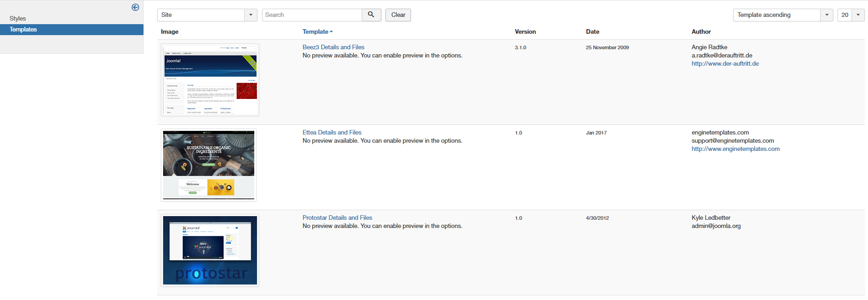The width and height of the screenshot is (868, 300).
Task: Visit the enginetemplates.com author link
Action: (735, 149)
